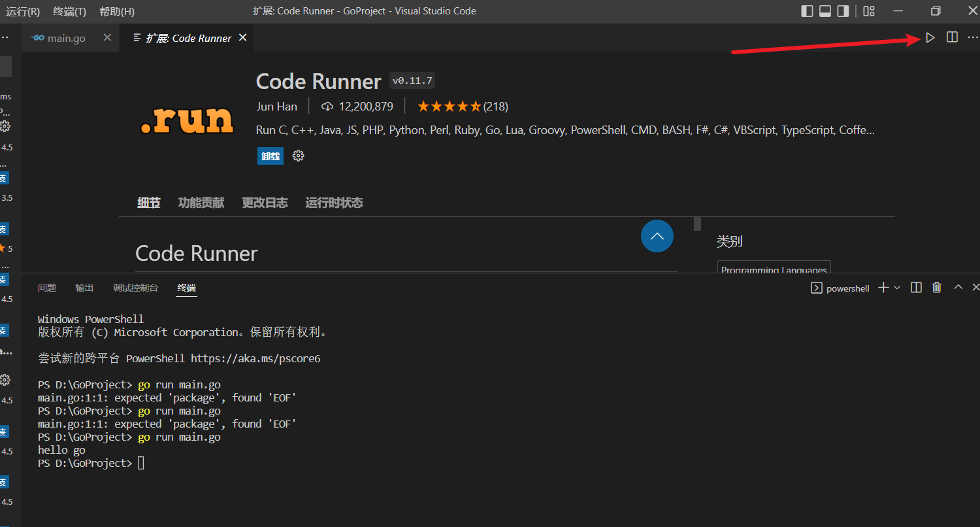Select the 细节 details tab
The width and height of the screenshot is (980, 527).
(149, 203)
